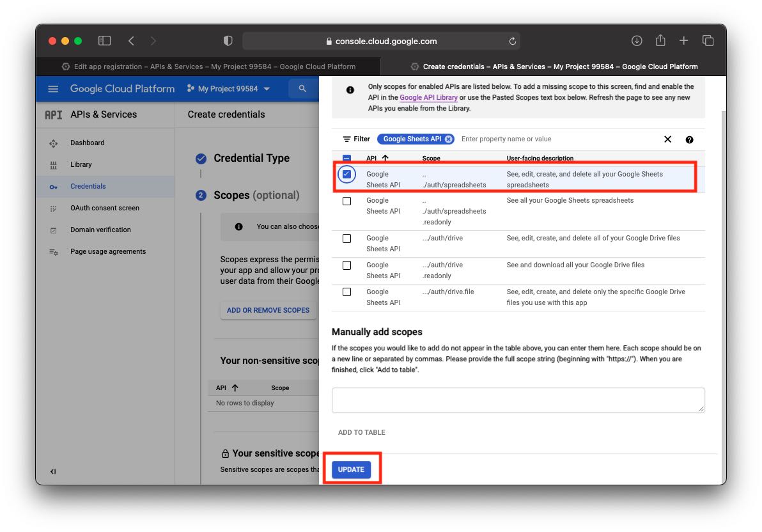Click the Manually add scopes heading
Viewport: 762px width, 532px height.
tap(377, 332)
